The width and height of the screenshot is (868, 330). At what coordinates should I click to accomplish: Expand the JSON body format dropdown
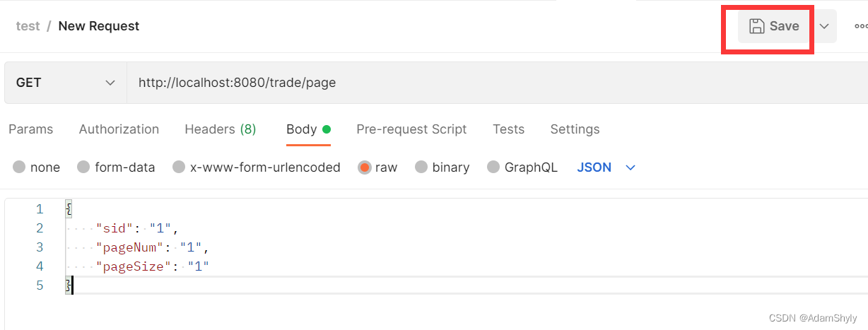[631, 167]
